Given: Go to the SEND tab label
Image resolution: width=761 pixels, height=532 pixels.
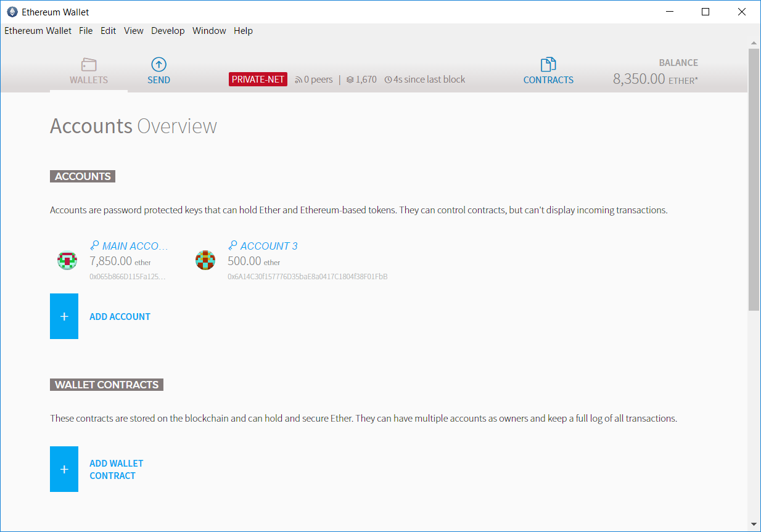Looking at the screenshot, I should point(158,80).
